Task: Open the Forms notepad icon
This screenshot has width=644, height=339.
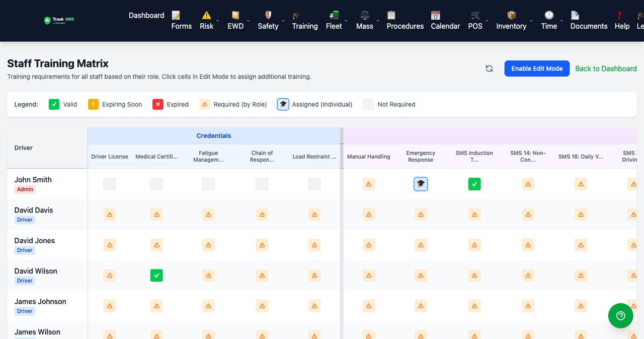Action: coord(176,15)
